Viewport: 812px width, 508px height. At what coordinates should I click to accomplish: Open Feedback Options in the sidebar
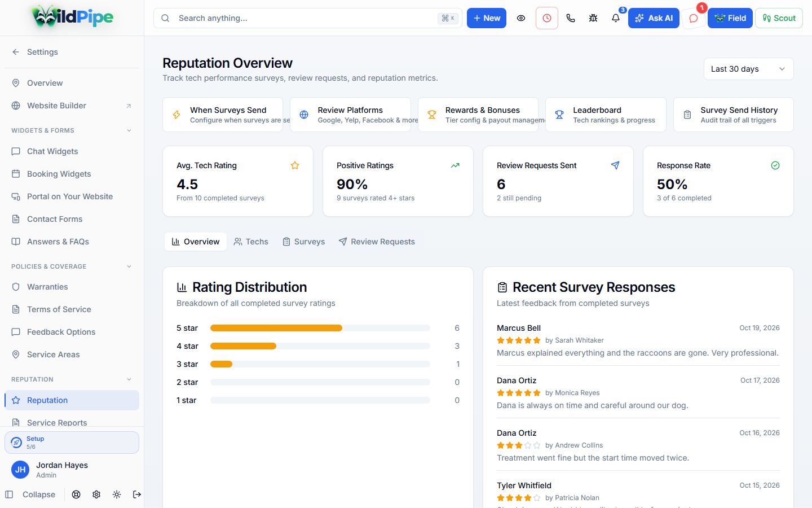tap(72, 332)
